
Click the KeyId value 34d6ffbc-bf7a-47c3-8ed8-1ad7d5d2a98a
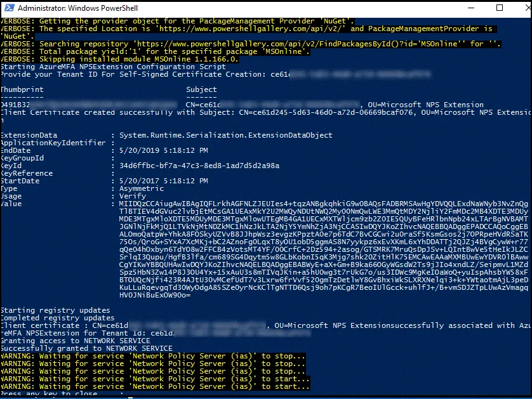[199, 166]
